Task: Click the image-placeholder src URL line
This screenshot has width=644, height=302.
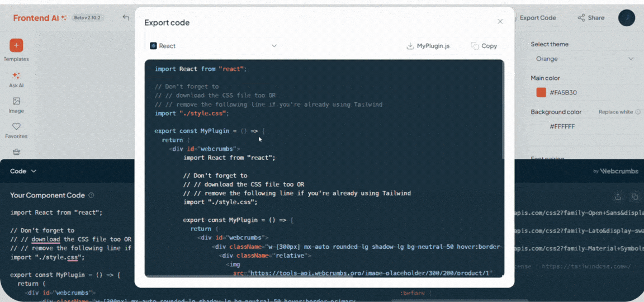Action: pyautogui.click(x=363, y=273)
